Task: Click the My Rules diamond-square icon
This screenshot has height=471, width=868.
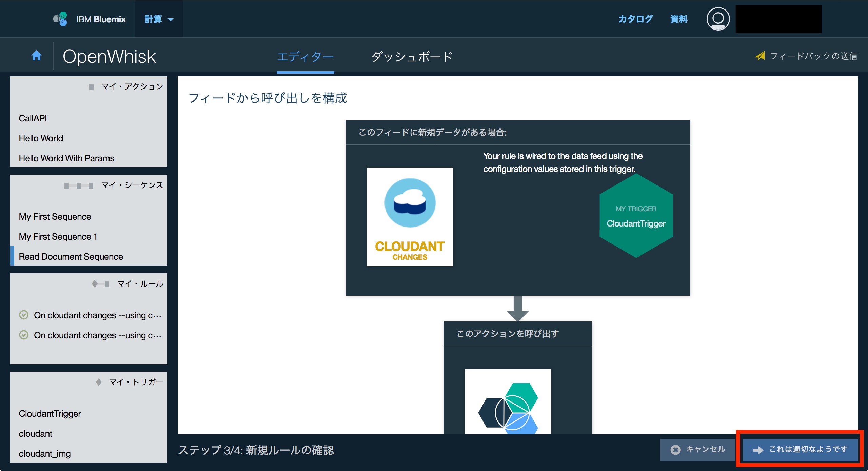Action: click(100, 284)
